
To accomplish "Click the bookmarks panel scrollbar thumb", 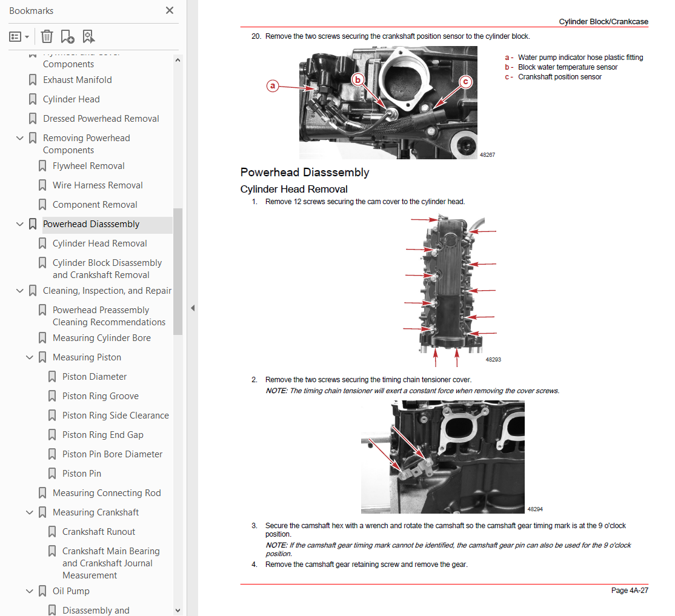I will tap(178, 271).
